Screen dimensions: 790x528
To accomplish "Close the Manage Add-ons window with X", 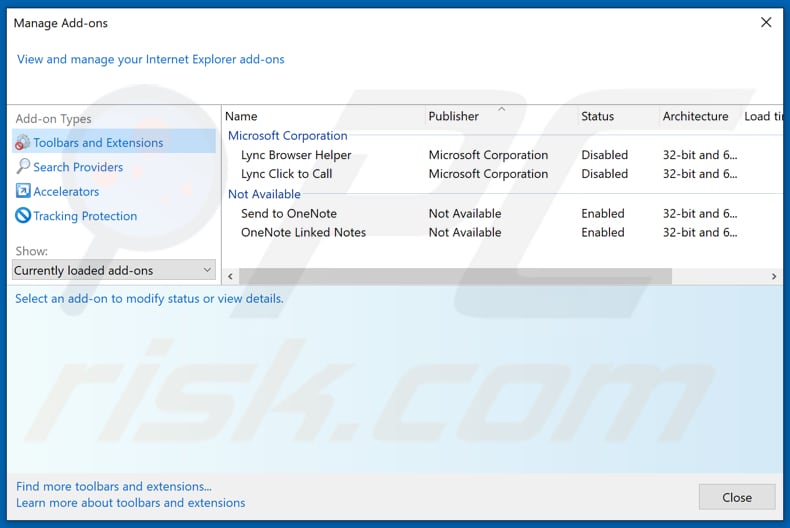I will click(766, 22).
